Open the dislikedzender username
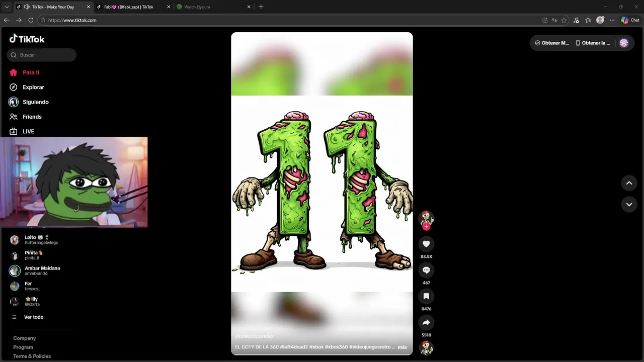Viewport: 644px width, 362px height. coord(255,336)
